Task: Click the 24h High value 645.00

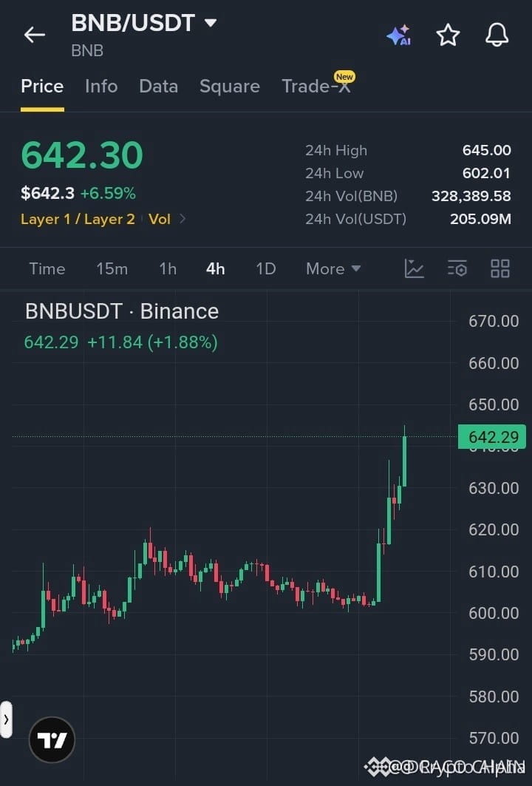Action: tap(486, 150)
